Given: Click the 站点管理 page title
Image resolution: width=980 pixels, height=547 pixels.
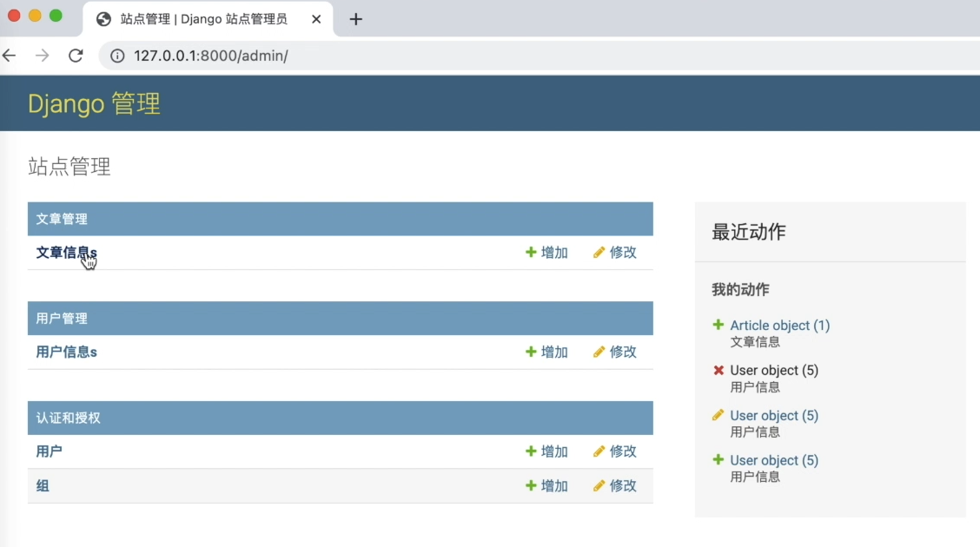Looking at the screenshot, I should click(70, 167).
